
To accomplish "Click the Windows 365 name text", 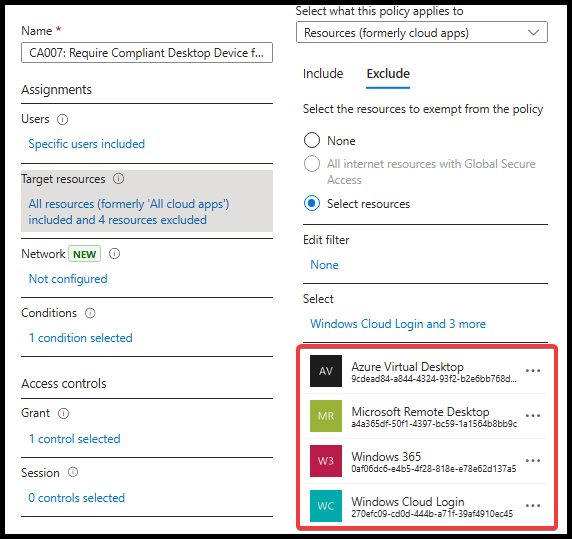I will click(386, 456).
